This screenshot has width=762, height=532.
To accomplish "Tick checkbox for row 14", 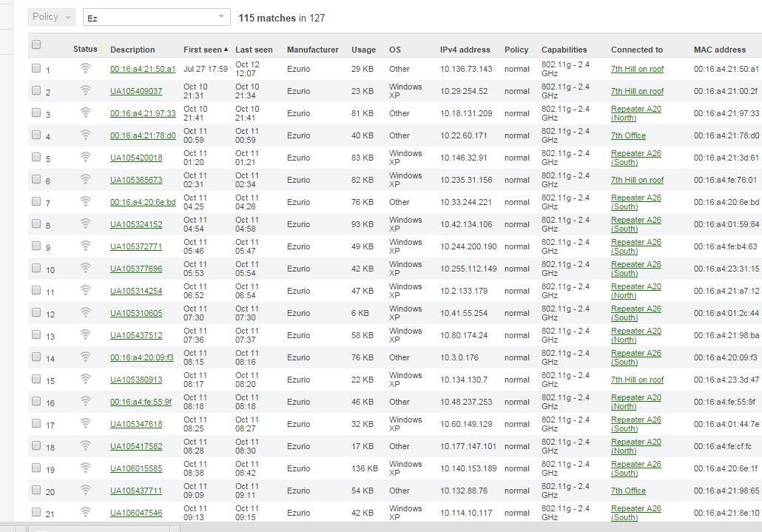I will click(x=36, y=357).
